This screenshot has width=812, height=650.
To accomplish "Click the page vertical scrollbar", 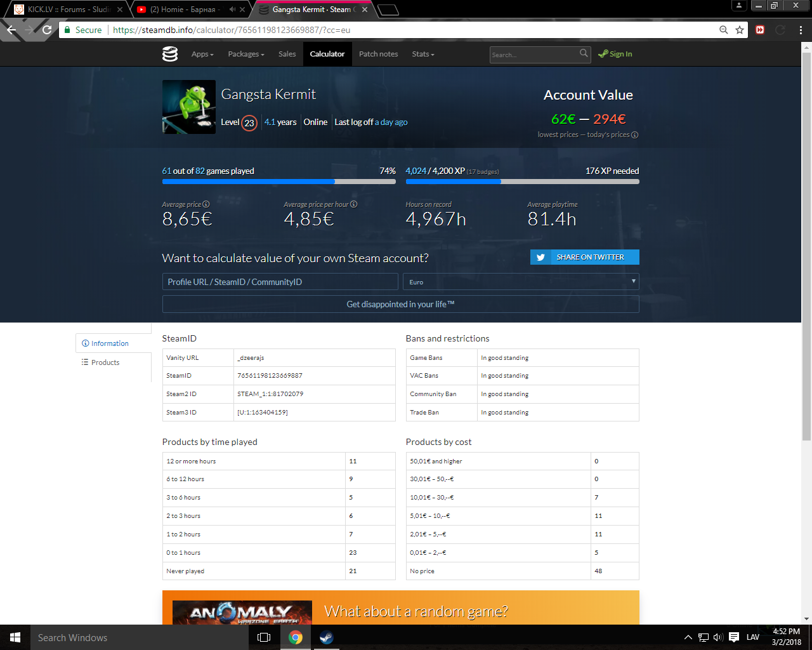I will click(806, 247).
